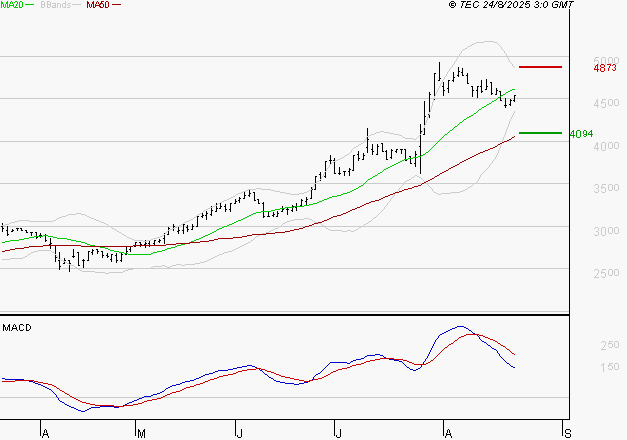Click the second J month label (July)

[x=338, y=434]
